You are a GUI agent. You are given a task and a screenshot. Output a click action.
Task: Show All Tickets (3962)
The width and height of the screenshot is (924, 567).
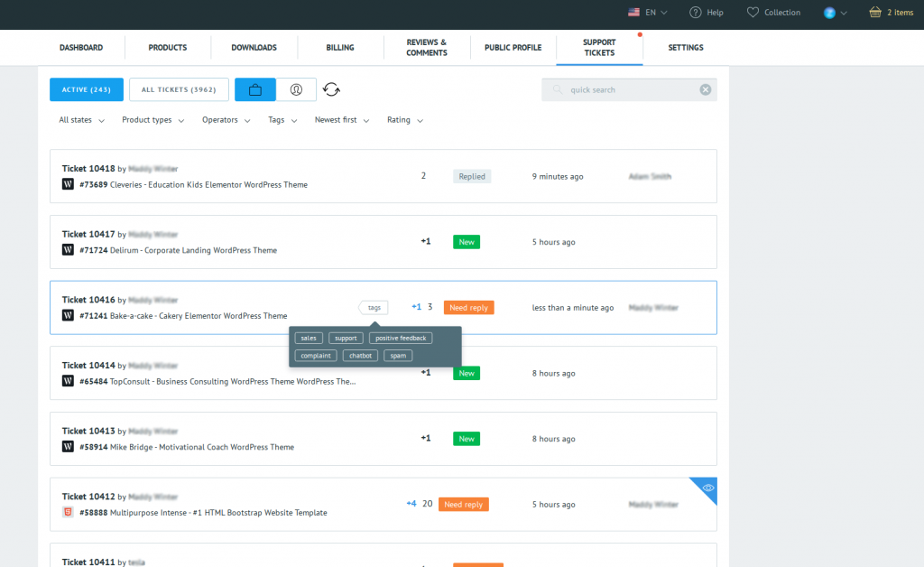tap(179, 89)
